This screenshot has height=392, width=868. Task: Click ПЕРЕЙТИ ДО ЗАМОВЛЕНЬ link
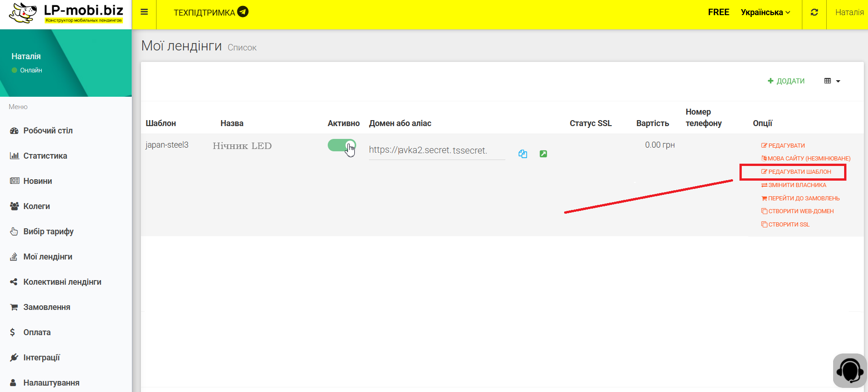coord(801,199)
